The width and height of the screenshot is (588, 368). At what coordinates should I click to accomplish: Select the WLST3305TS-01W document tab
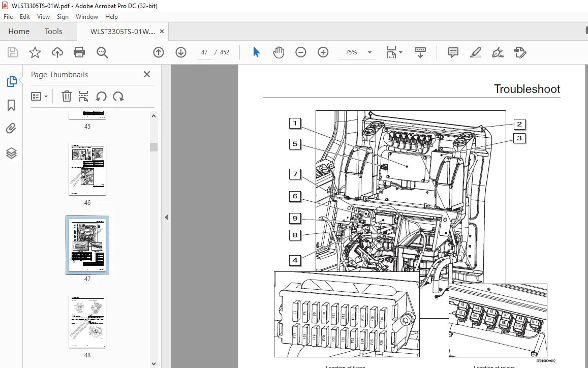(122, 32)
